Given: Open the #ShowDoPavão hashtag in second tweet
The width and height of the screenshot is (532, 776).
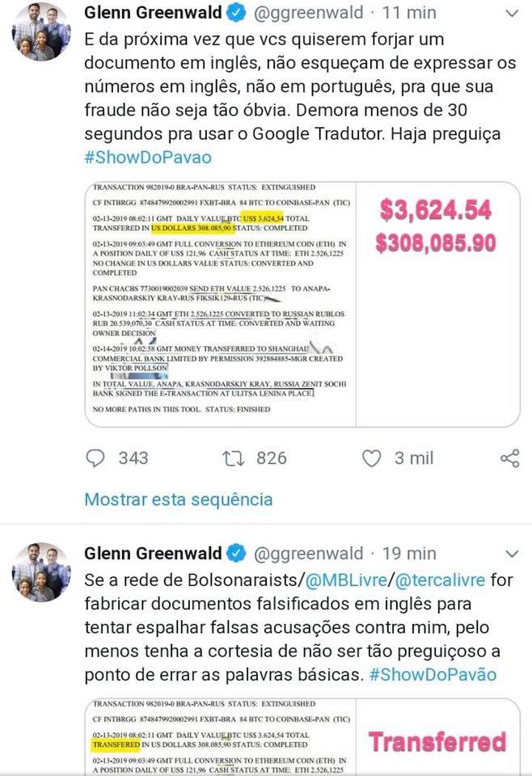Looking at the screenshot, I should point(433,674).
